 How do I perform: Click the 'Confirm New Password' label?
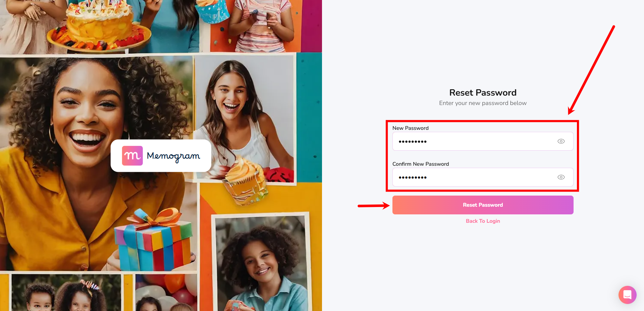(420, 164)
